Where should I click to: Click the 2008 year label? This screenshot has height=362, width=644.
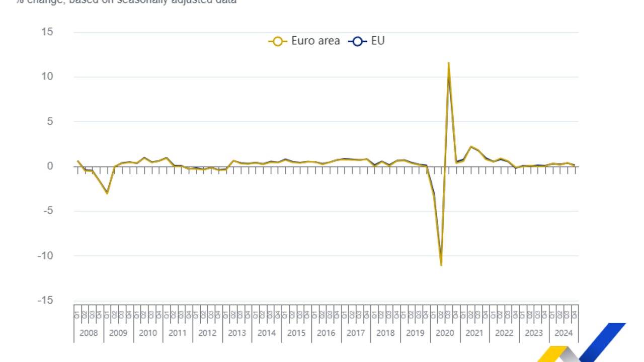[x=89, y=333]
